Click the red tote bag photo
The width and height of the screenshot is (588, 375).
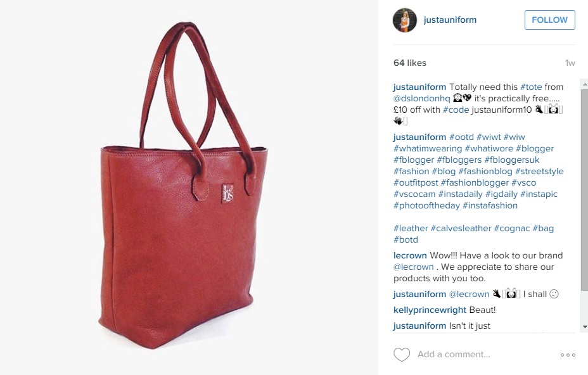[184, 186]
